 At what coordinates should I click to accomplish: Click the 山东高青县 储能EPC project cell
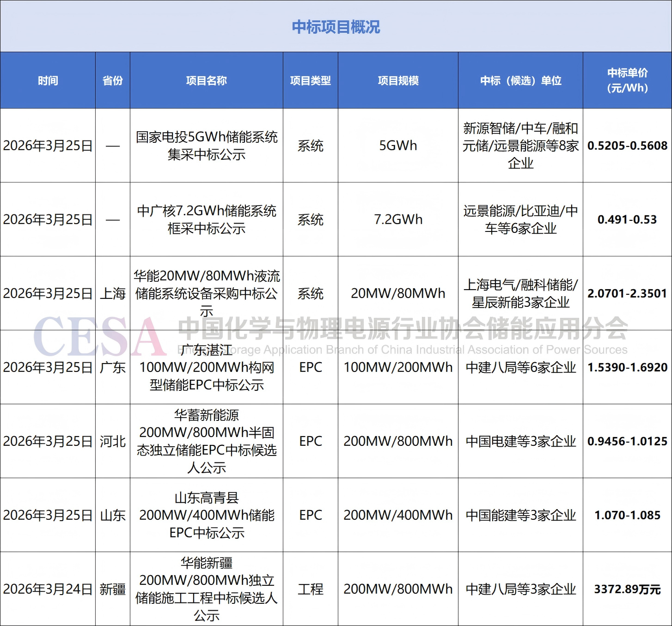pyautogui.click(x=206, y=515)
